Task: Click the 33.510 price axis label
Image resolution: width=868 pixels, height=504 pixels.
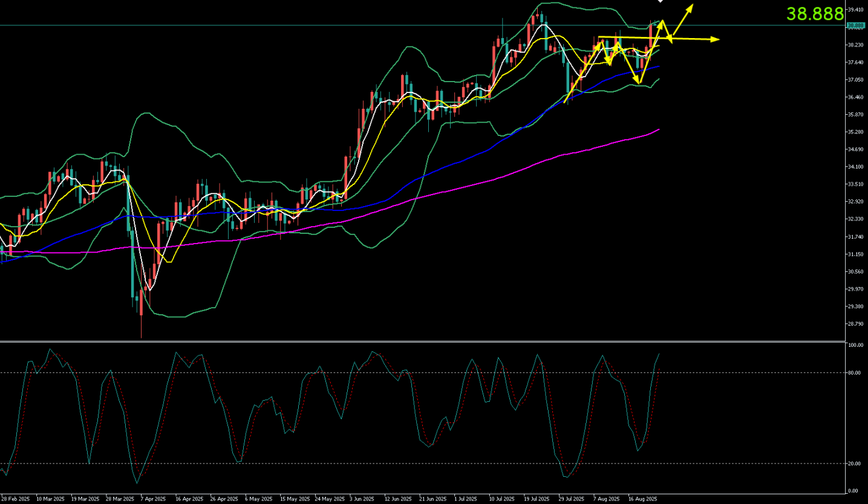Action: pyautogui.click(x=855, y=184)
